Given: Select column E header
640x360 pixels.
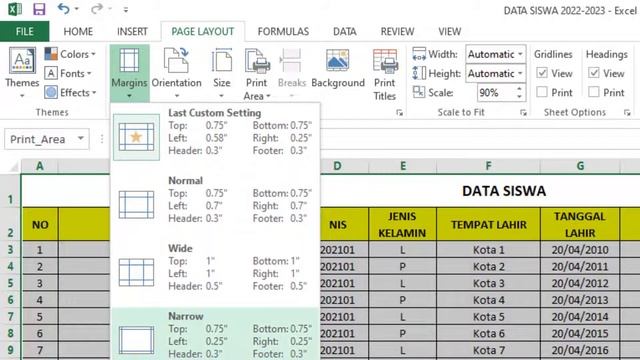Looking at the screenshot, I should tap(403, 166).
